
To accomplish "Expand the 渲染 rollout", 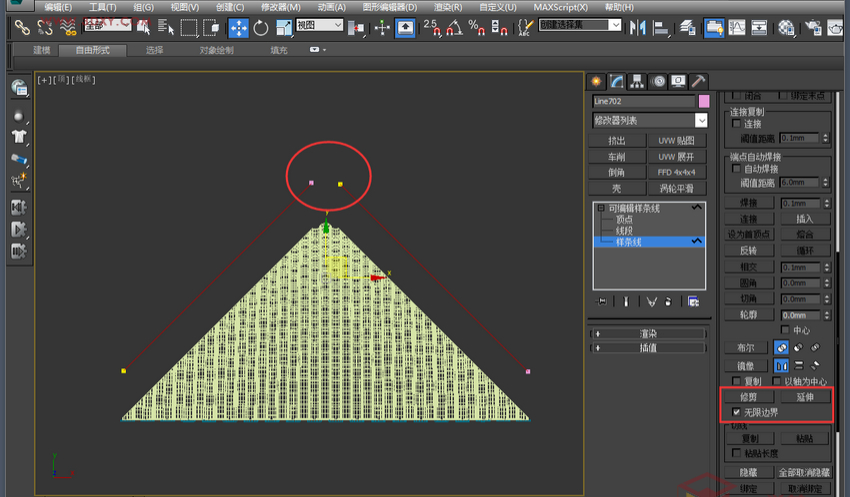I will point(648,333).
